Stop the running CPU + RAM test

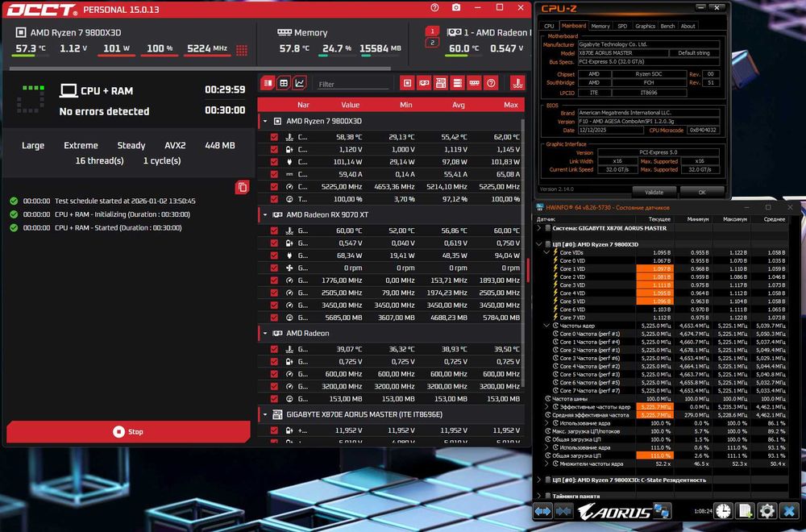tap(128, 432)
